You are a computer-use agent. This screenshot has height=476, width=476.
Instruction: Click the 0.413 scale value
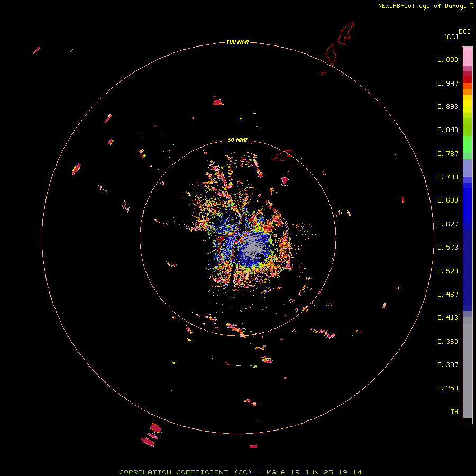click(x=448, y=318)
